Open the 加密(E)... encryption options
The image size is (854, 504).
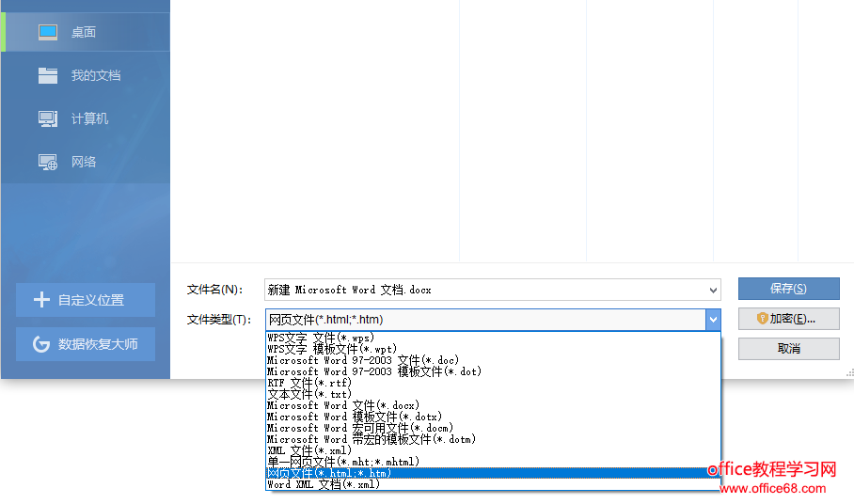[x=789, y=319]
